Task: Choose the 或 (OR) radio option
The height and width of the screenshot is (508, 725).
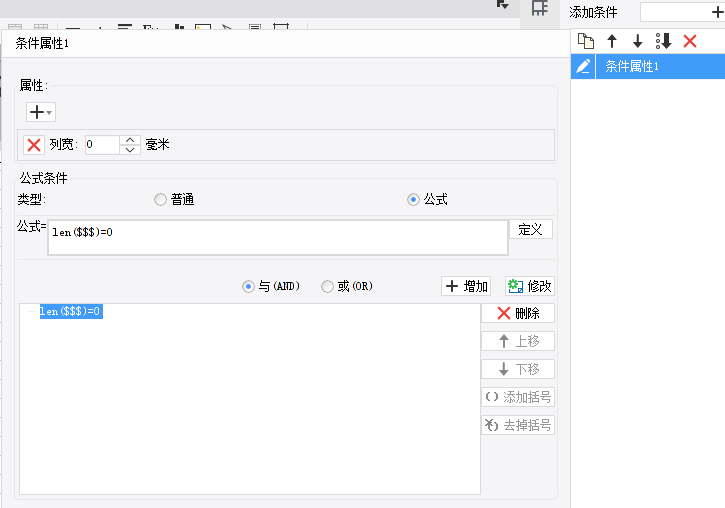Action: (327, 287)
